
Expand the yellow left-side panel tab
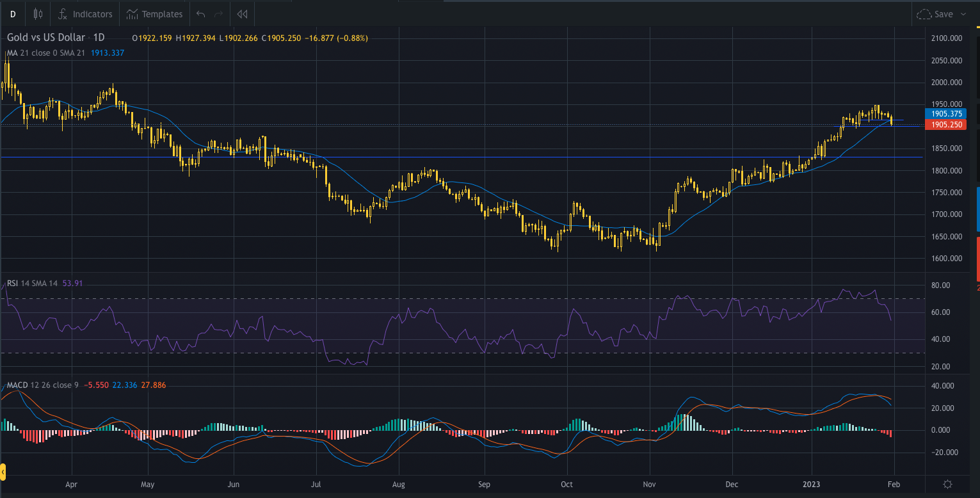(3, 472)
